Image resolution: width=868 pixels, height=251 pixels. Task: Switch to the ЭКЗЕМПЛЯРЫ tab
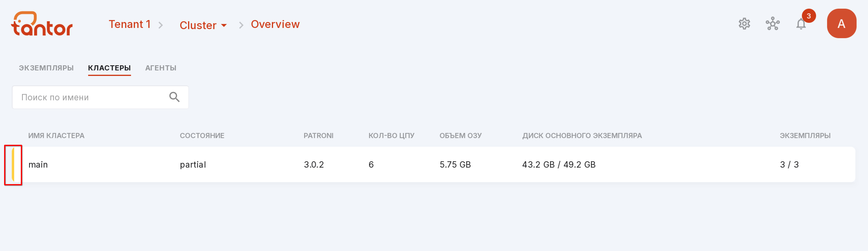tap(46, 68)
